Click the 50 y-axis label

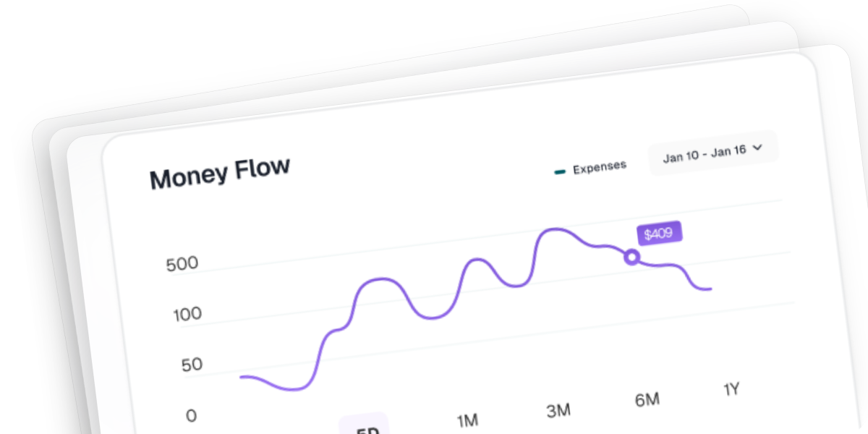tap(192, 365)
